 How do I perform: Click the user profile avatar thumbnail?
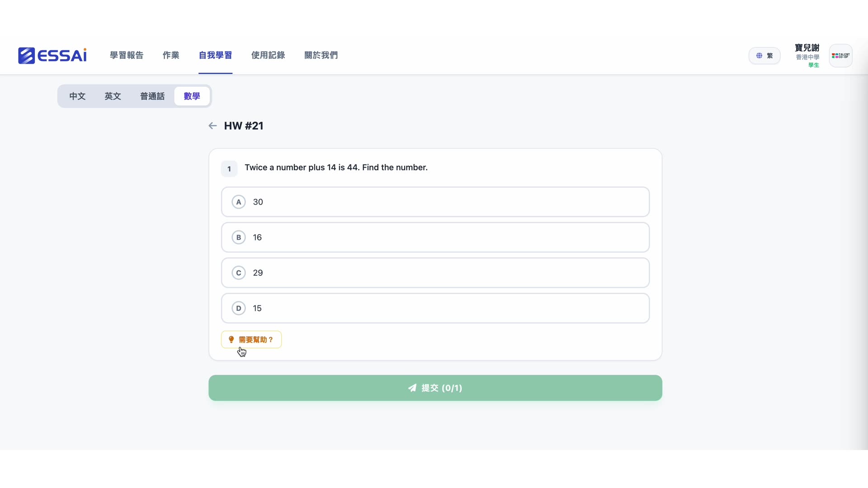coord(840,56)
